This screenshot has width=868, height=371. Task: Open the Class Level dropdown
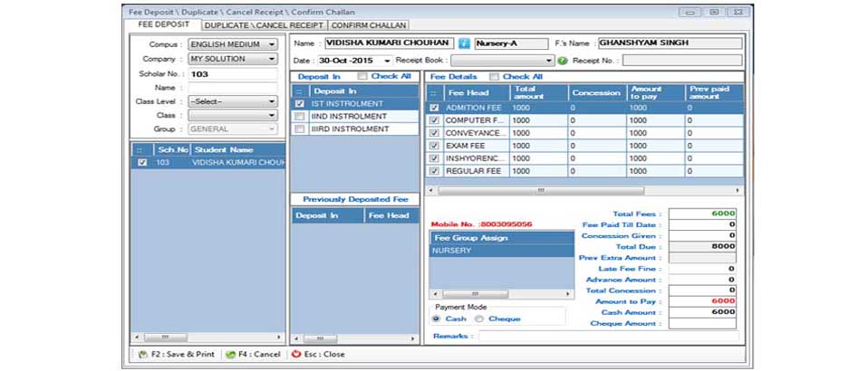272,101
